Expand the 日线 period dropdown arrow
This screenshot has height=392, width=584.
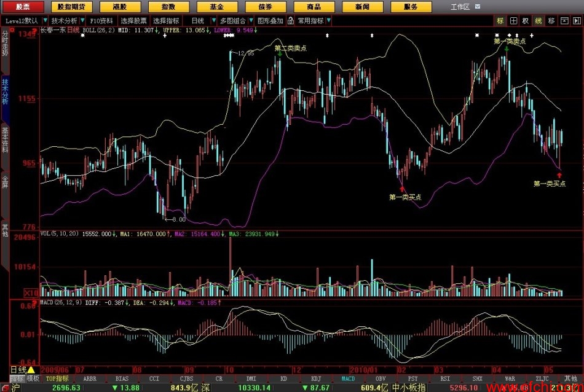[213, 20]
